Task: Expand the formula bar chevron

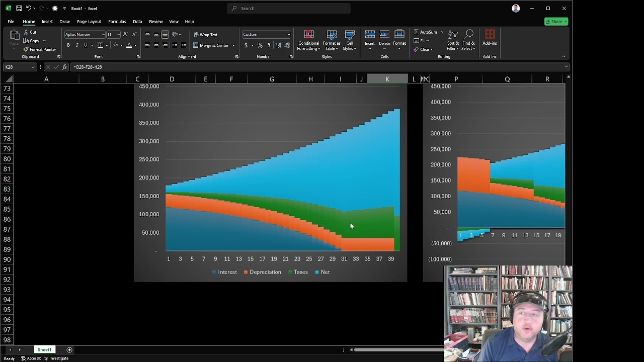Action: (x=566, y=67)
